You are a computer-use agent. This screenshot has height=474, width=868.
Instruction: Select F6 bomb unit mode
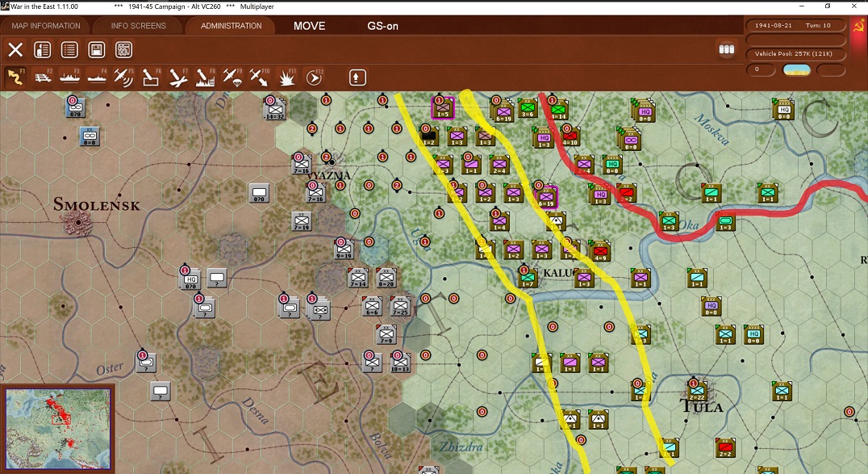pos(151,78)
